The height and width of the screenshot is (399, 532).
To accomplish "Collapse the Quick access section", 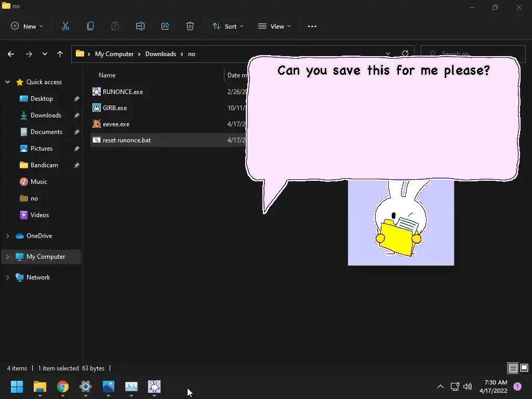I will coord(7,82).
